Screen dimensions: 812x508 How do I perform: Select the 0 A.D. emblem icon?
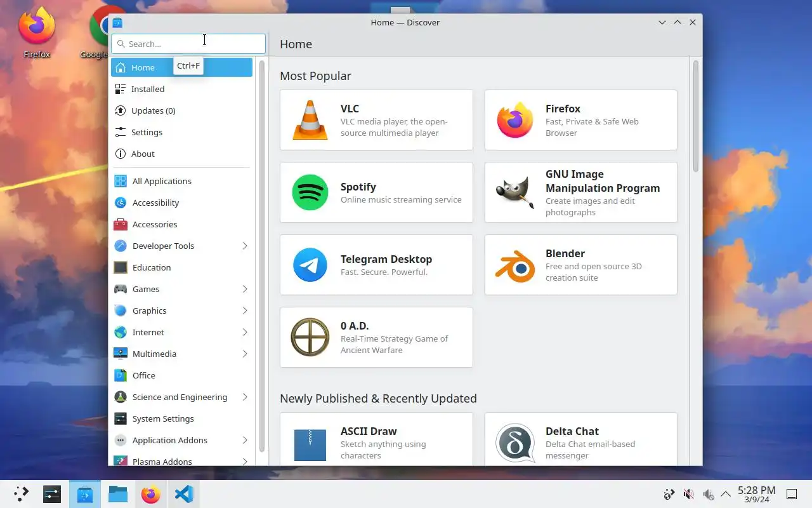(x=310, y=337)
